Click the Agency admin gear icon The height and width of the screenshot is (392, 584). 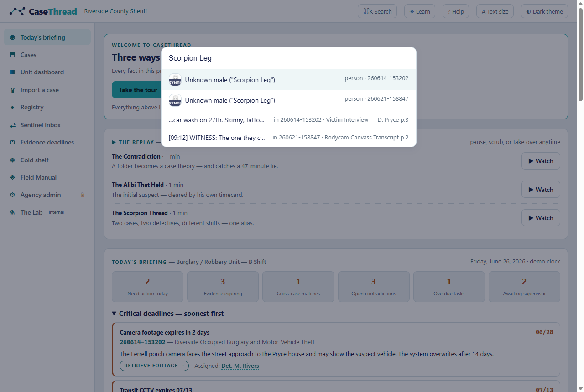pos(12,195)
